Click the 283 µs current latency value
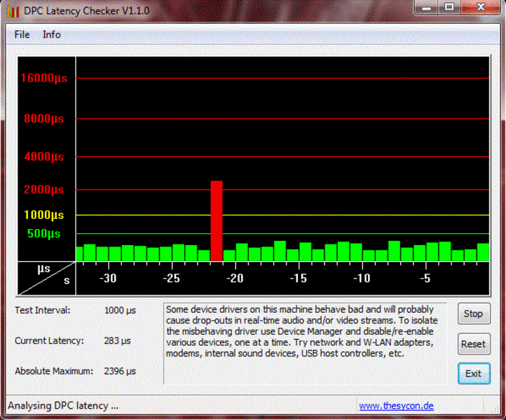506x420 pixels. (x=117, y=341)
